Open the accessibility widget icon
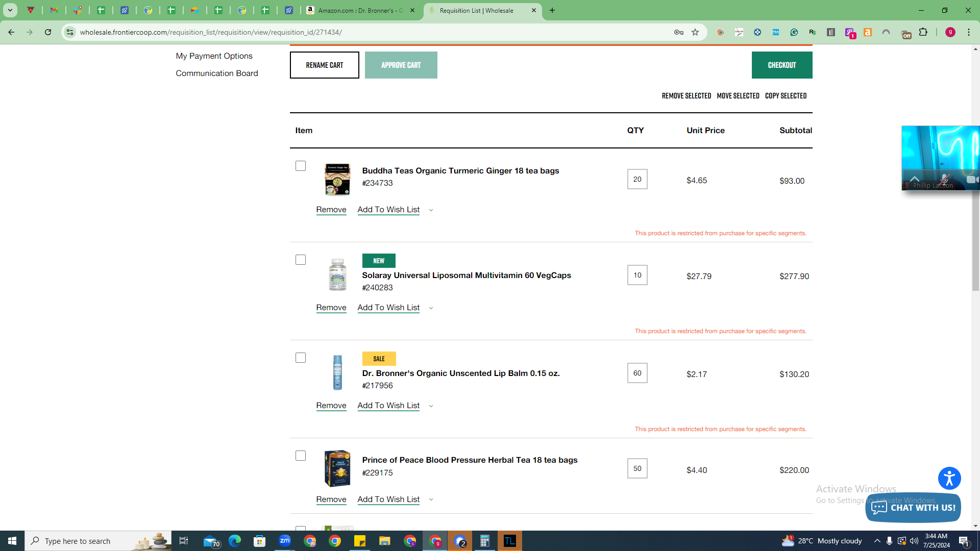The width and height of the screenshot is (980, 551). point(949,479)
